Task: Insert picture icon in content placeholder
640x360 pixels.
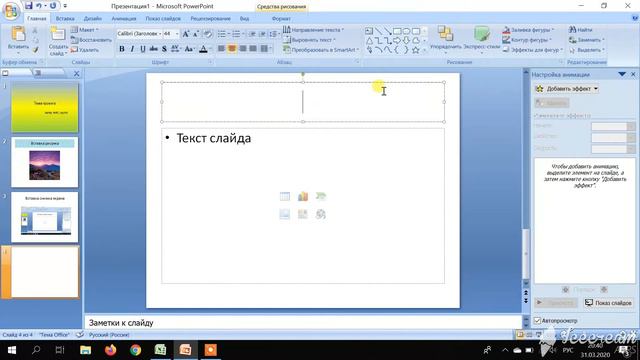Action: [x=285, y=214]
